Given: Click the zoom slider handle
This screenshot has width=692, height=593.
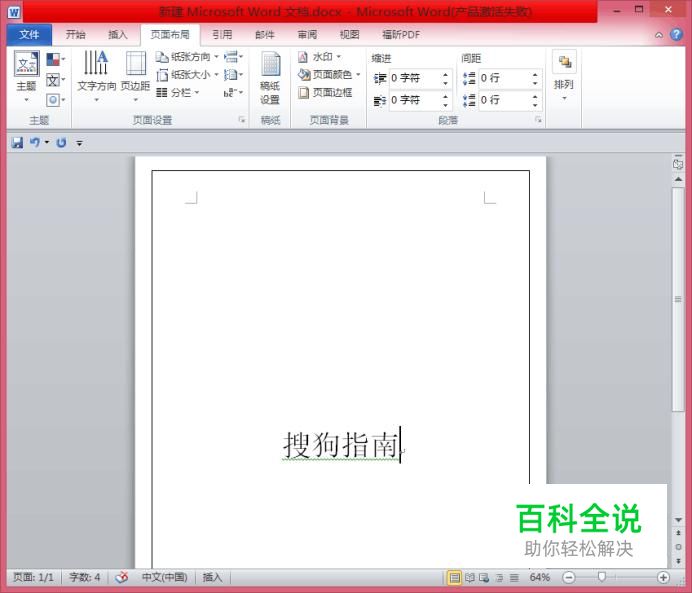Looking at the screenshot, I should [602, 577].
